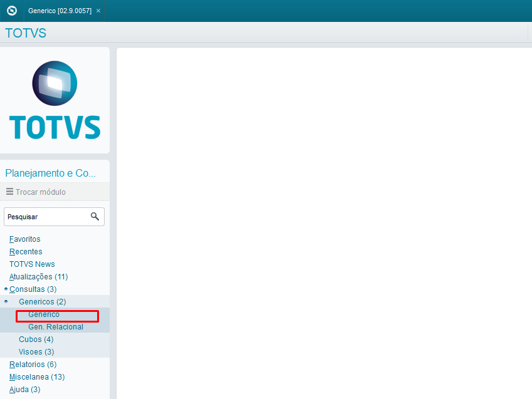Image resolution: width=532 pixels, height=399 pixels.
Task: Open TOTVS News
Action: [32, 264]
